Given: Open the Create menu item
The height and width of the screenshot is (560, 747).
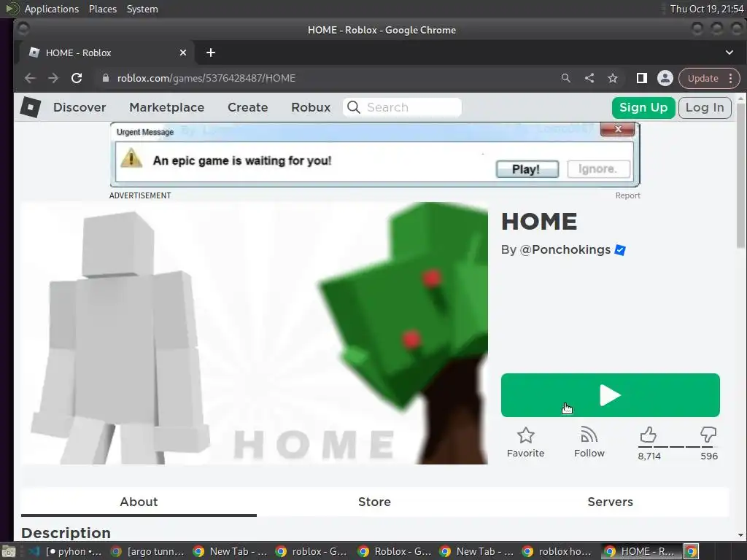Looking at the screenshot, I should coord(248,107).
